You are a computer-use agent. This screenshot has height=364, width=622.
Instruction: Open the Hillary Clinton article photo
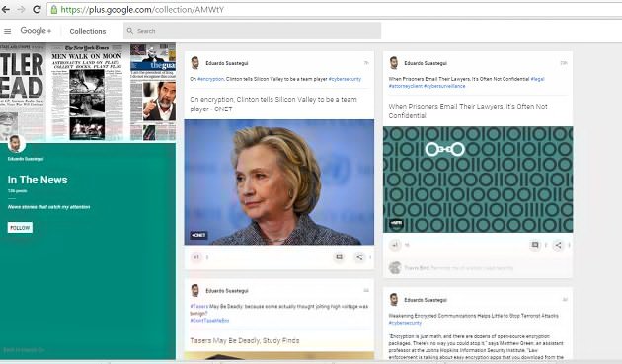(278, 182)
